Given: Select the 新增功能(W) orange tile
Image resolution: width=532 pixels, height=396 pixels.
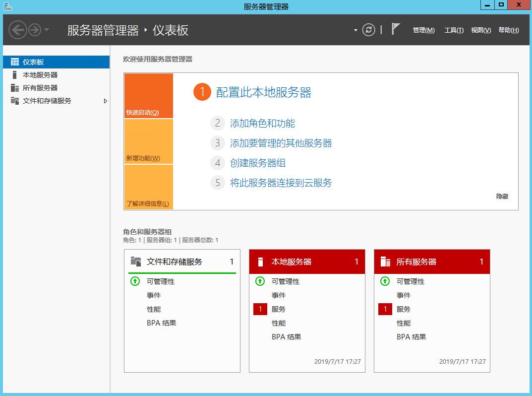Looking at the screenshot, I should 148,142.
